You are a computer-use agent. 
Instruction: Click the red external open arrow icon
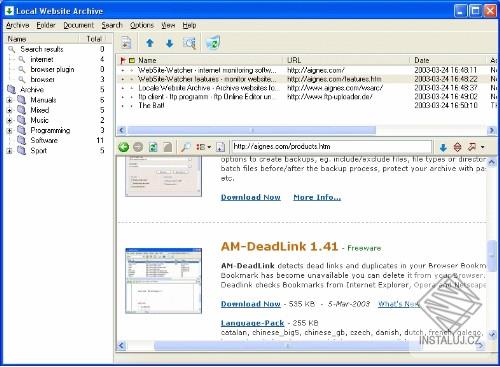click(x=472, y=146)
